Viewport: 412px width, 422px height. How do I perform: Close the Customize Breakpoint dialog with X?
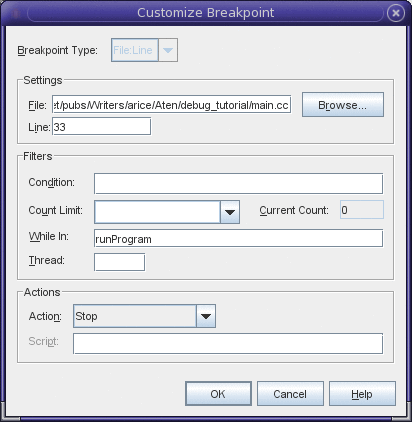396,13
